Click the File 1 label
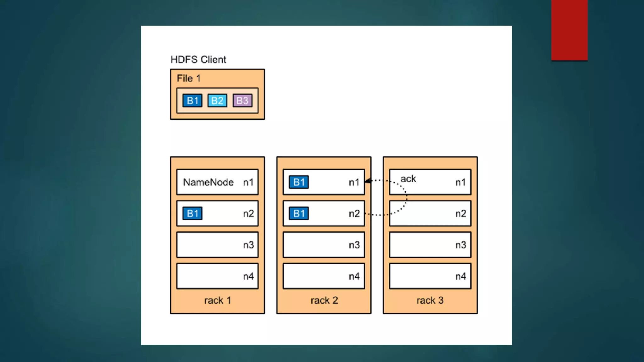Image resolution: width=644 pixels, height=362 pixels. click(x=188, y=78)
